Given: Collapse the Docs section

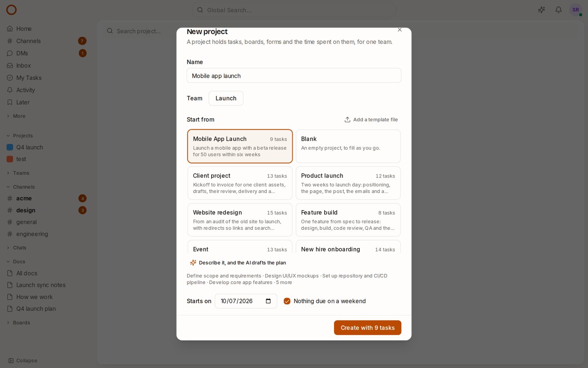Looking at the screenshot, I should click(16, 262).
